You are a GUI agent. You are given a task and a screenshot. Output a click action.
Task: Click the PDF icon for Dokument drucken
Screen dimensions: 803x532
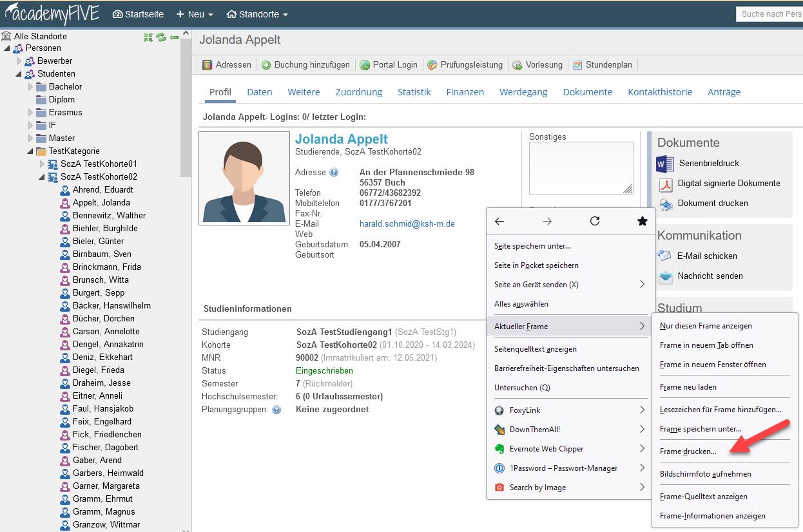click(x=665, y=204)
